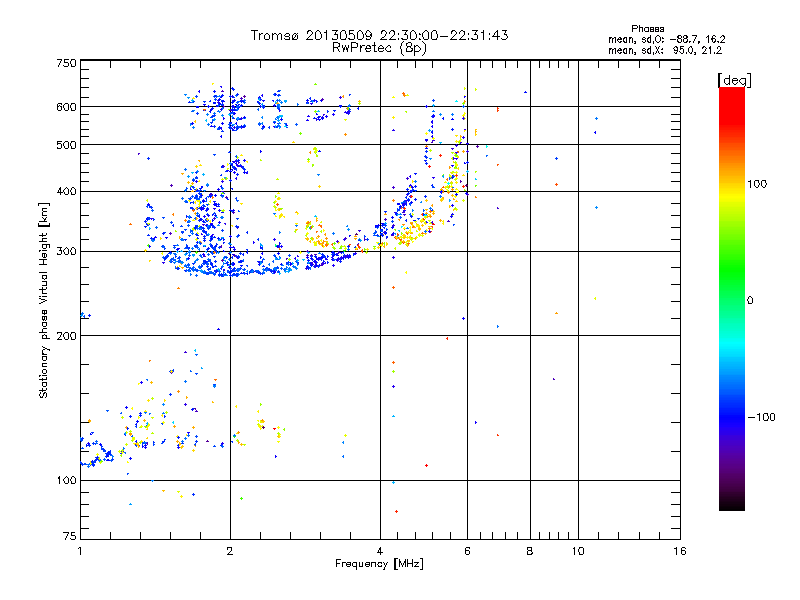Click the 750 tick label on the height axis
This screenshot has height=600, width=800.
tap(66, 63)
